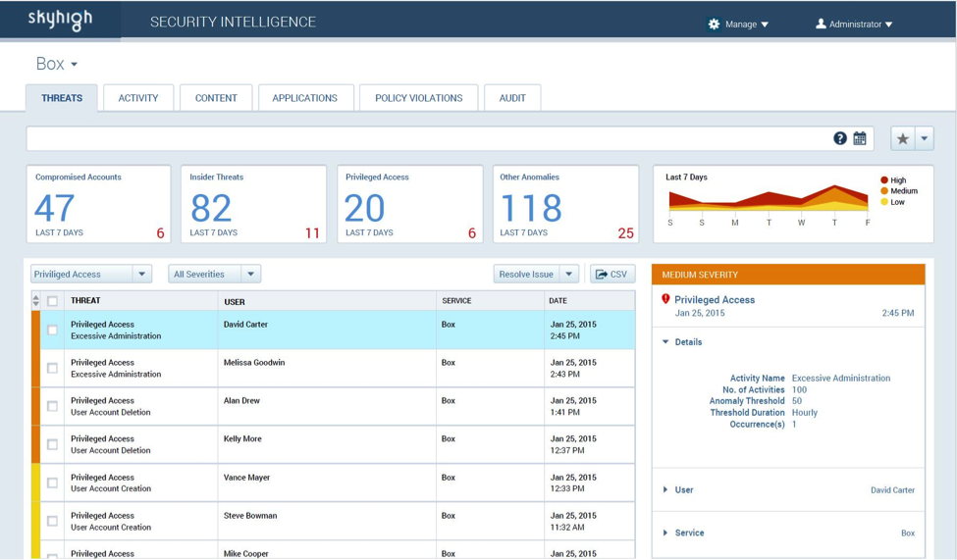The height and width of the screenshot is (560, 957).
Task: Click the red 11 count on Insider Threats
Action: coord(312,233)
